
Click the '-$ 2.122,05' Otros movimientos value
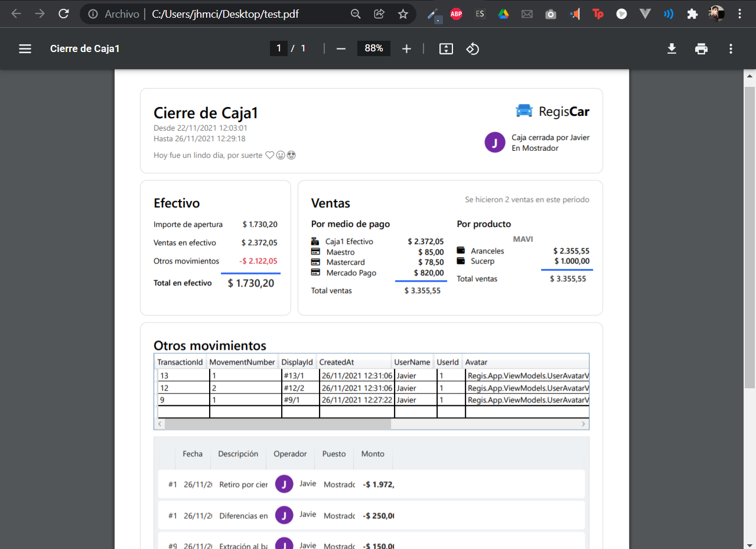point(259,261)
